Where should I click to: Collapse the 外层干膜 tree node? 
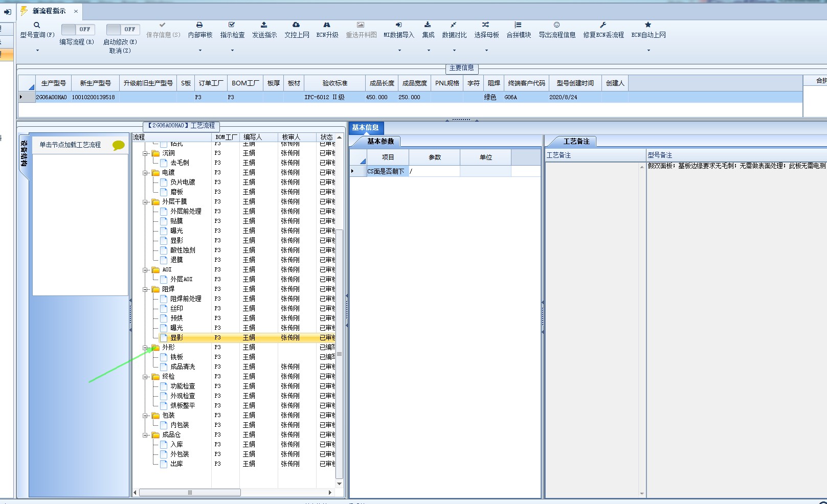point(145,202)
